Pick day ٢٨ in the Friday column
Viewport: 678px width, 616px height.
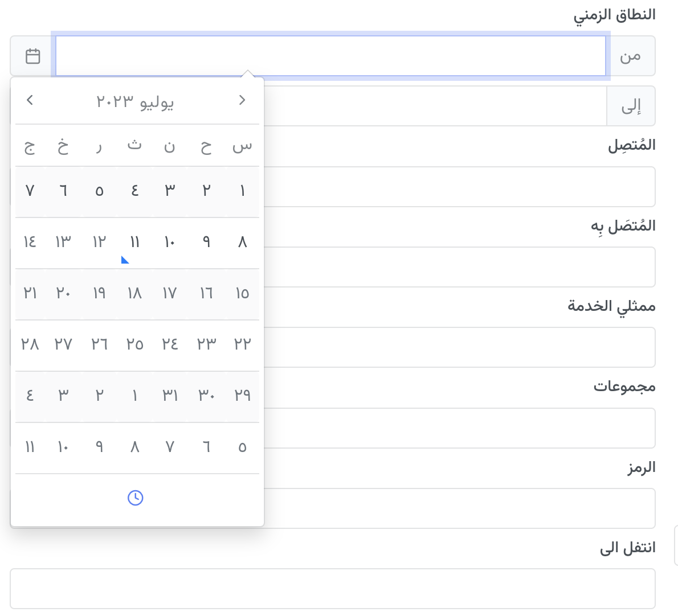(30, 344)
